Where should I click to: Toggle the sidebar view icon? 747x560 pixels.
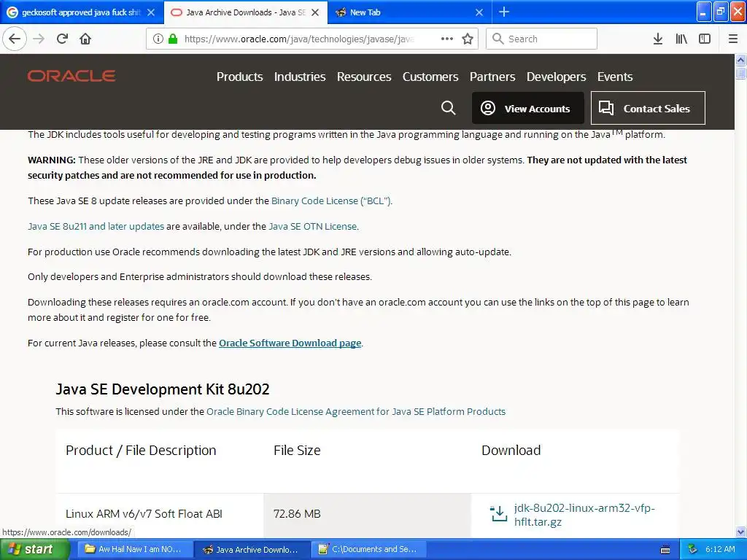click(705, 39)
